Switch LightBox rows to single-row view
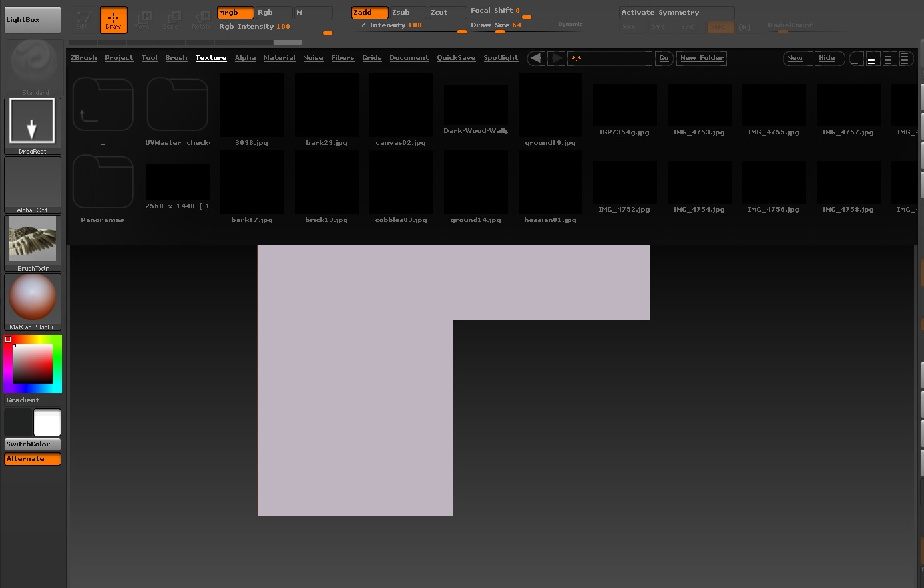This screenshot has width=924, height=588. pyautogui.click(x=857, y=59)
